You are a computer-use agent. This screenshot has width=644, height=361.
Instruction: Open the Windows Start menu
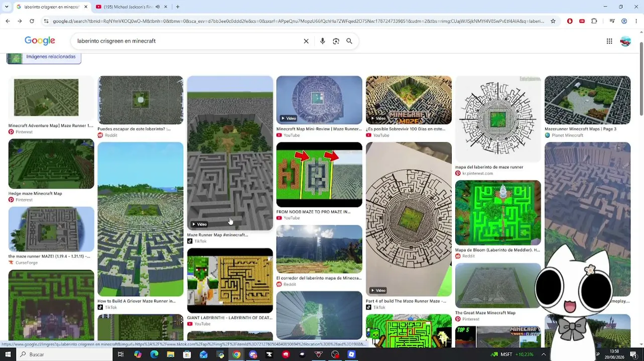click(x=8, y=354)
